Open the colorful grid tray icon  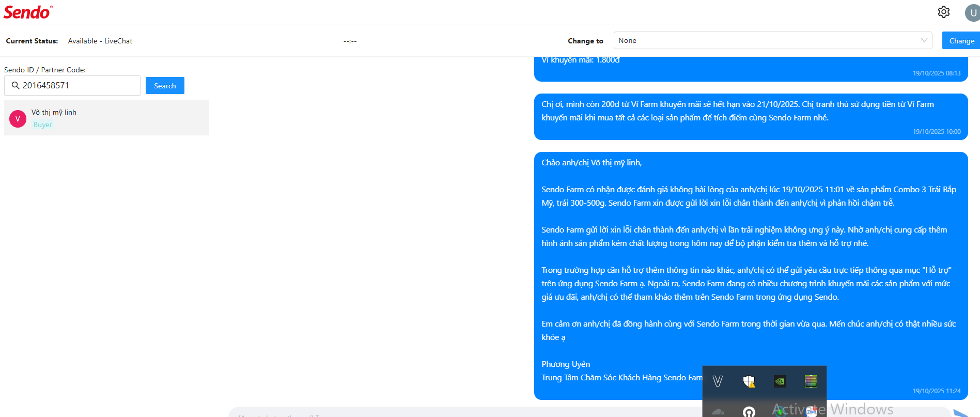[811, 381]
